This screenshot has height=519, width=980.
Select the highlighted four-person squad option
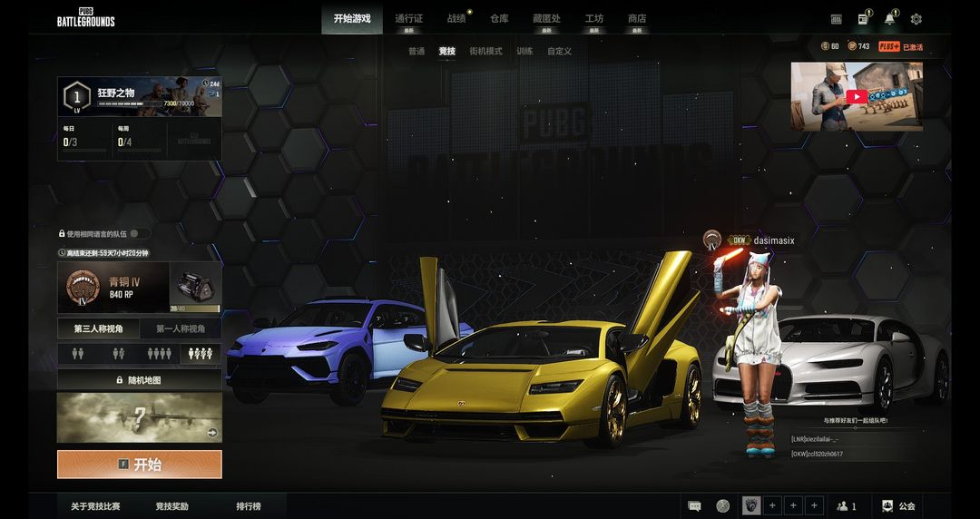pyautogui.click(x=201, y=354)
